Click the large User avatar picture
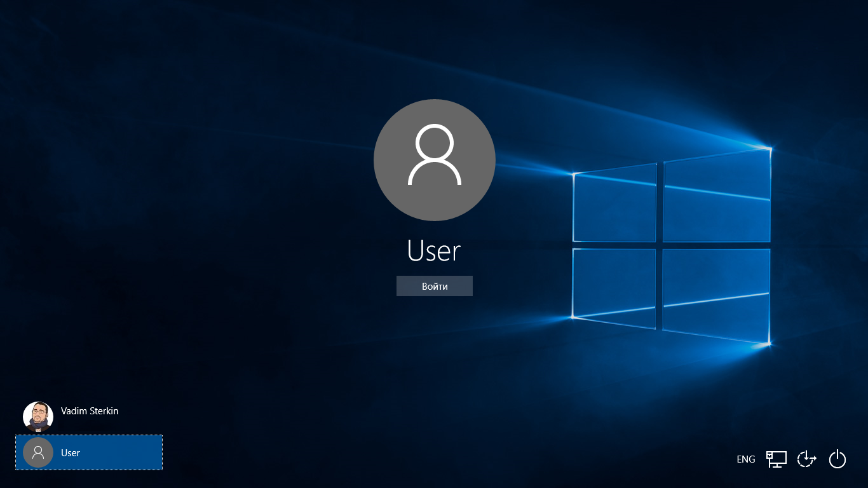 tap(435, 160)
